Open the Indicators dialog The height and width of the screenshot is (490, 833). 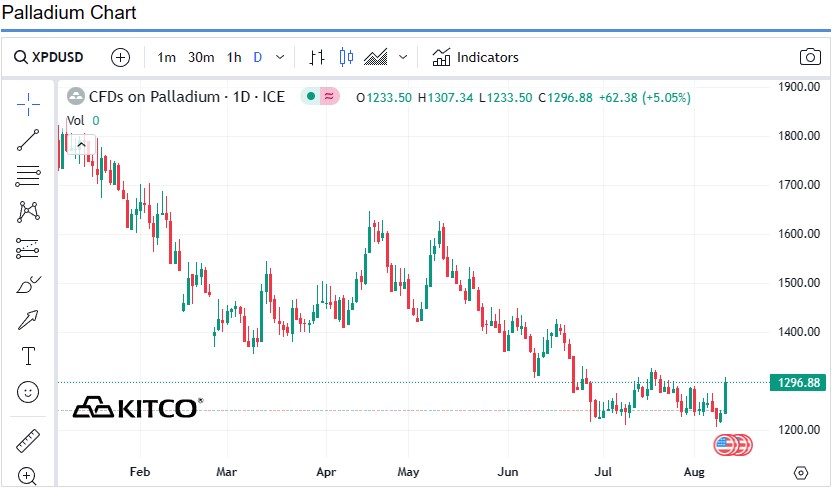[x=475, y=57]
